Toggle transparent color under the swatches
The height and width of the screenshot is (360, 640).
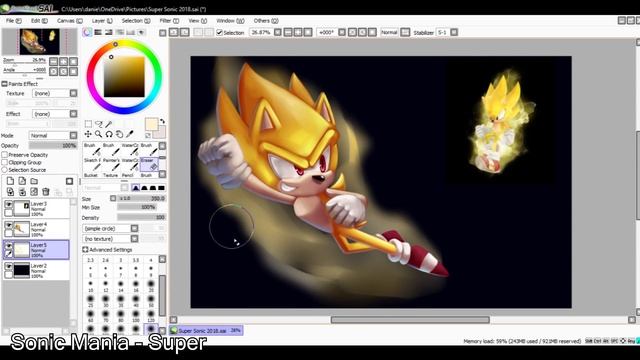[148, 135]
